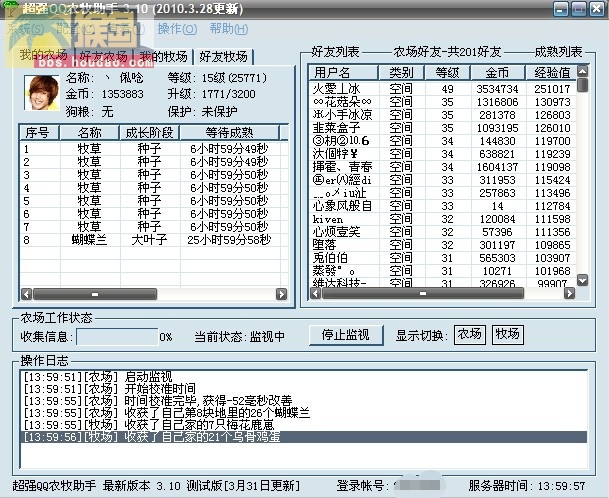Close the 超强QQ农牧助手 window

[597, 9]
